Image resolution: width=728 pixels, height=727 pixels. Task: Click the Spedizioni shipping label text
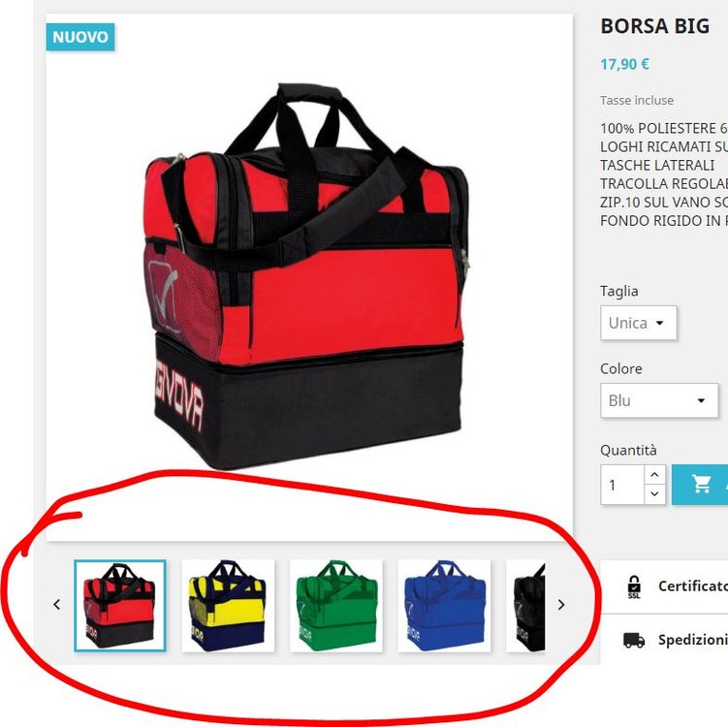pos(693,640)
